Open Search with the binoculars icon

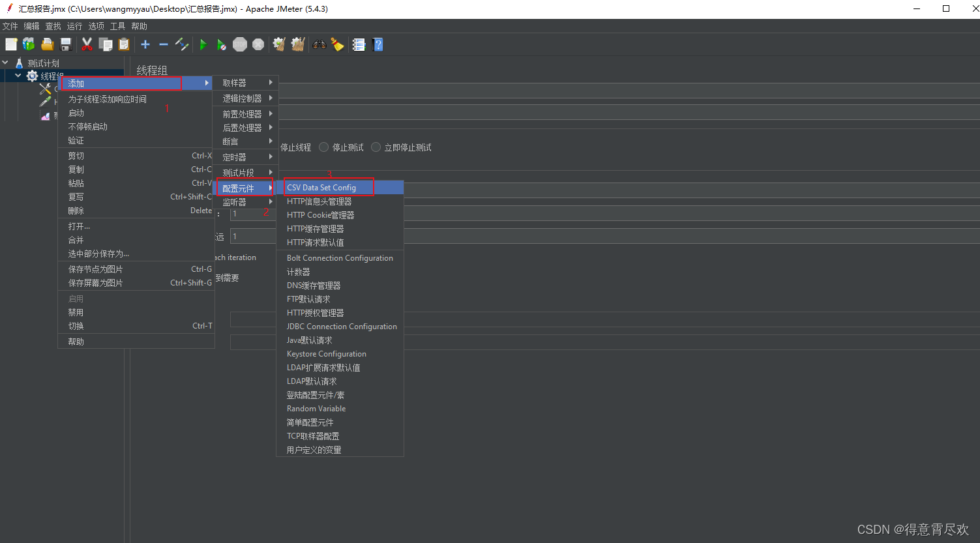coord(319,44)
